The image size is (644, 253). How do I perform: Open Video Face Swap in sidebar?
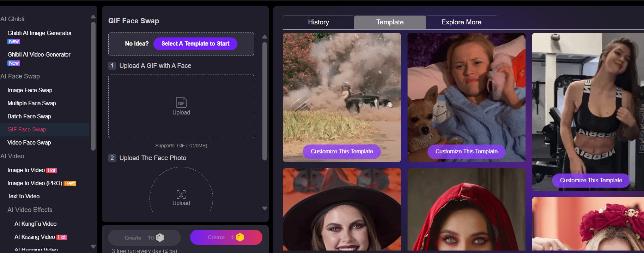pos(29,142)
